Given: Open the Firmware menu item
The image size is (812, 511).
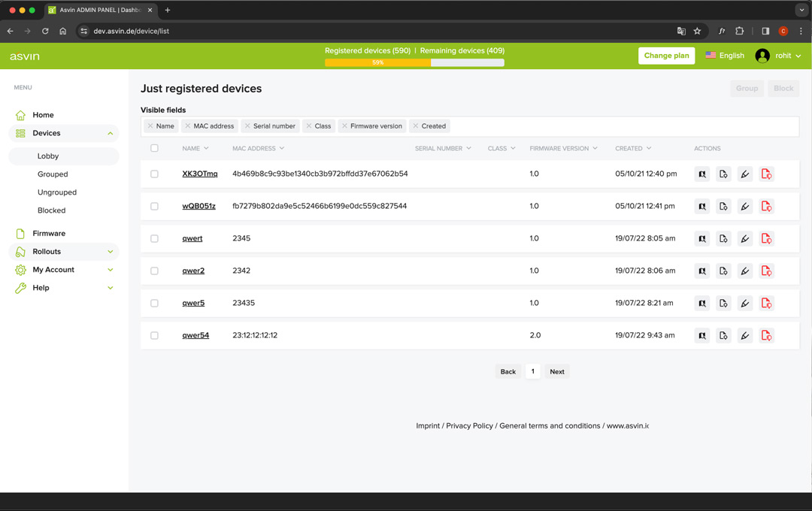Looking at the screenshot, I should point(49,234).
